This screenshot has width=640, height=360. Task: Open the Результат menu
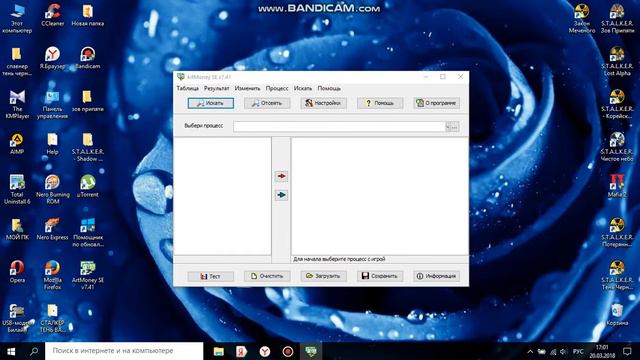coord(216,88)
